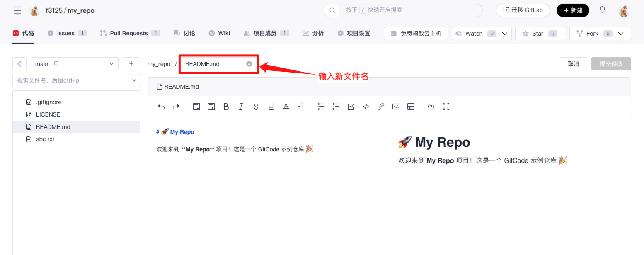The image size is (644, 255).
Task: Open the Wiki tab
Action: pyautogui.click(x=224, y=33)
